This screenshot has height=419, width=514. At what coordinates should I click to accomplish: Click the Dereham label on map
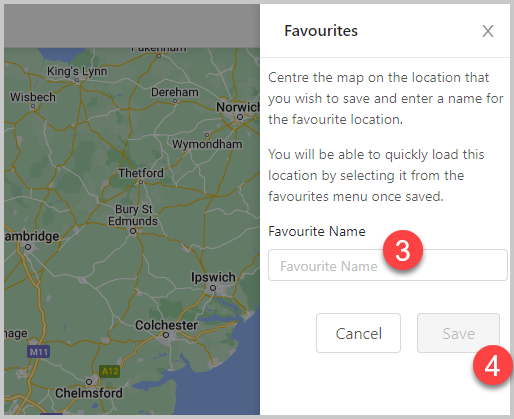[x=175, y=92]
